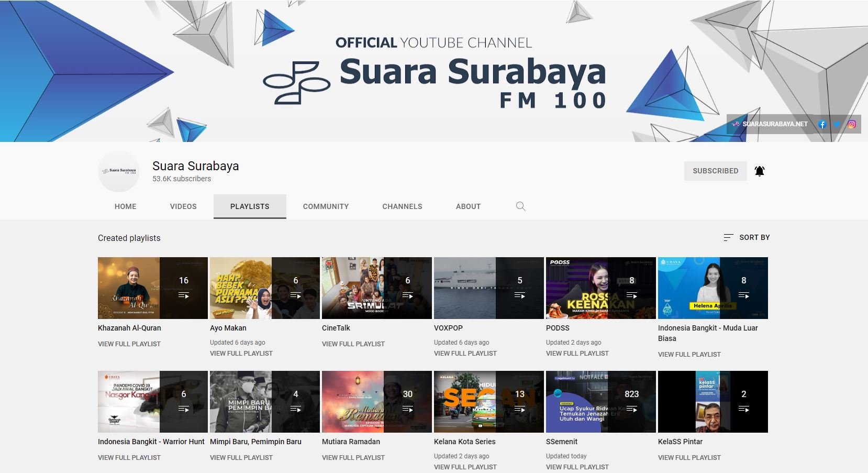
Task: View full playlist for VOXPOP
Action: pyautogui.click(x=465, y=354)
